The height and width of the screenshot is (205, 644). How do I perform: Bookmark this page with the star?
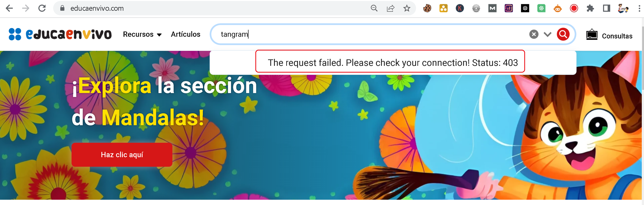407,8
